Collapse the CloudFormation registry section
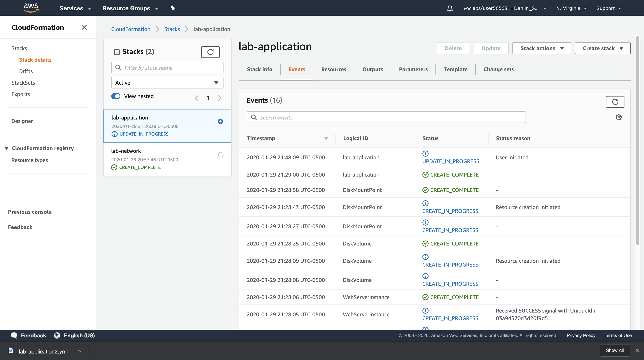 [7, 148]
